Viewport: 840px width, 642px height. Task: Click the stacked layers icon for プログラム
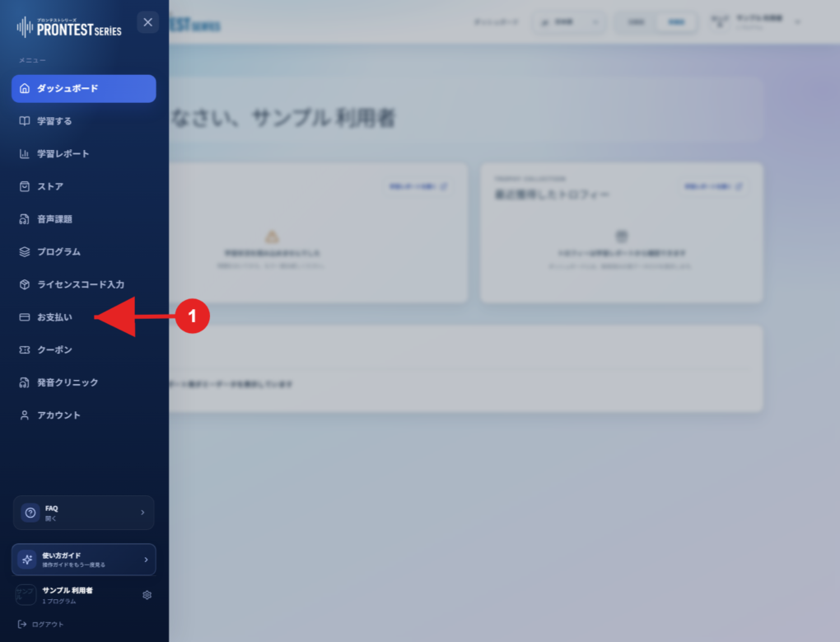coord(25,252)
